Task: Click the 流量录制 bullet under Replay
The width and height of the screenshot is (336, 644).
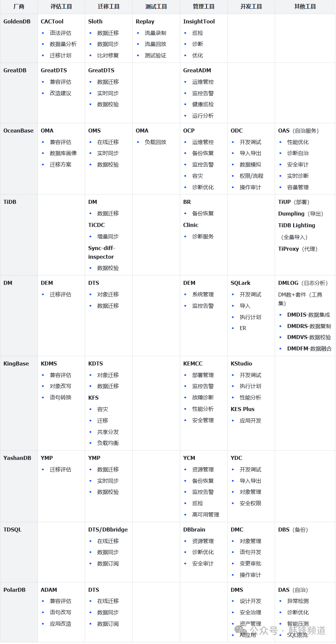Action: (x=155, y=33)
